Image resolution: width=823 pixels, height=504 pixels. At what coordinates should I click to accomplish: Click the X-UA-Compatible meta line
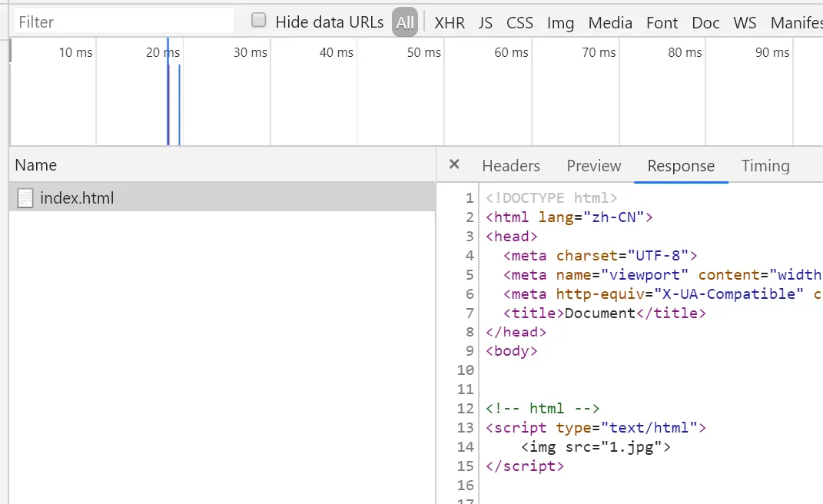pyautogui.click(x=662, y=294)
